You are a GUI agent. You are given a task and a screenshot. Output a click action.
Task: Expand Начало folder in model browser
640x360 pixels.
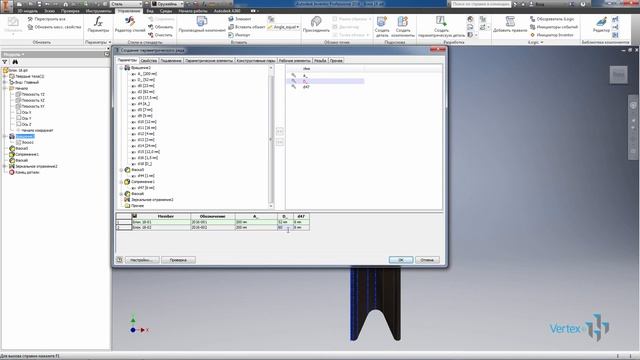point(5,88)
